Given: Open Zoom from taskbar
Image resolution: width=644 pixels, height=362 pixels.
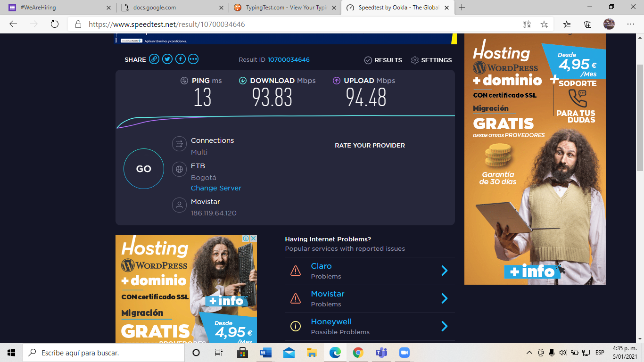Looking at the screenshot, I should [x=405, y=353].
